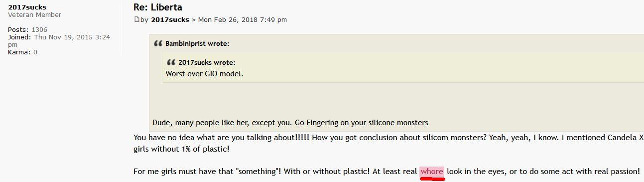Viewport: 644px width, 182px height.
Task: Click the 1306 posts count
Action: 39,30
